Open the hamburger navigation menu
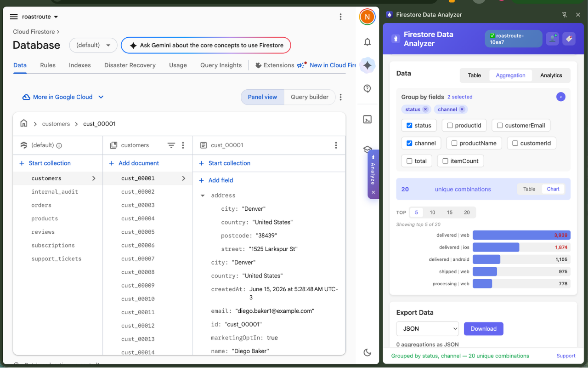588x368 pixels. (14, 17)
